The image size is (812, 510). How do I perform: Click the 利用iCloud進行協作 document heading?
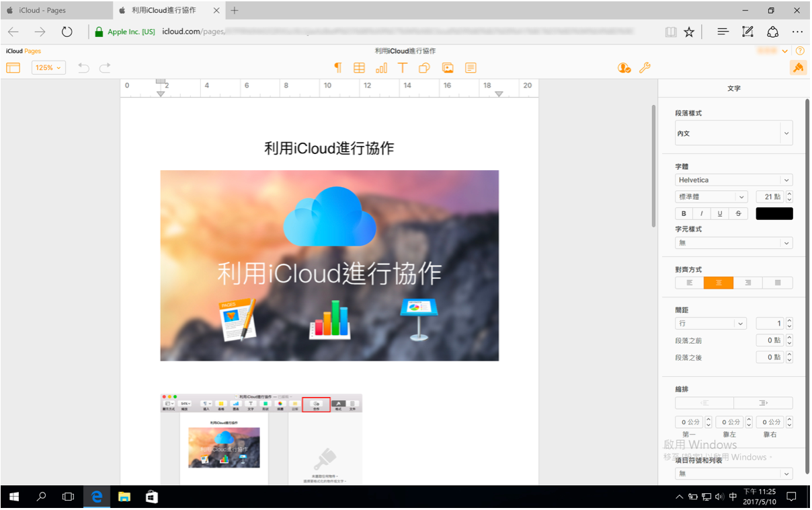pyautogui.click(x=329, y=149)
